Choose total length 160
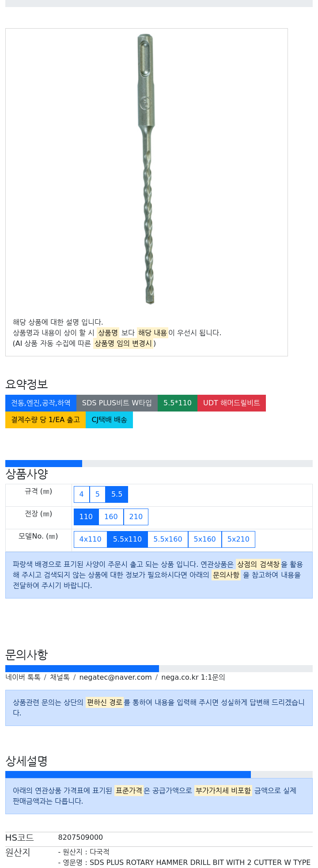318x868 pixels. [111, 517]
